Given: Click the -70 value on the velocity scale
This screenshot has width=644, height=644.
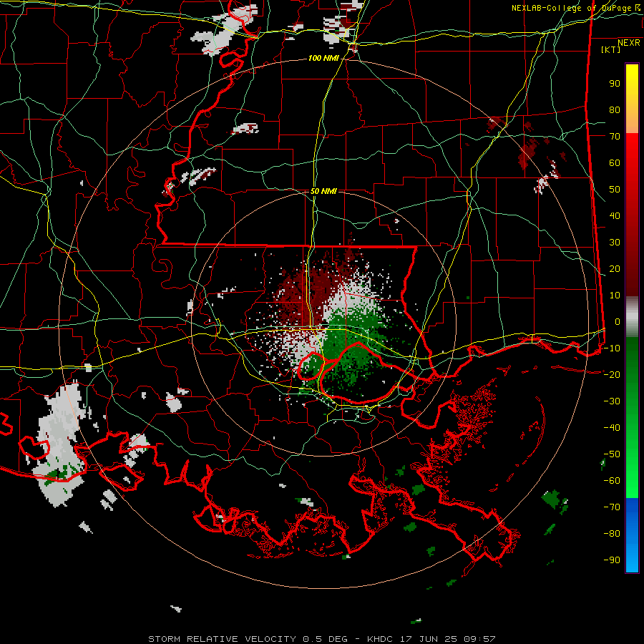Looking at the screenshot, I should click(612, 507).
